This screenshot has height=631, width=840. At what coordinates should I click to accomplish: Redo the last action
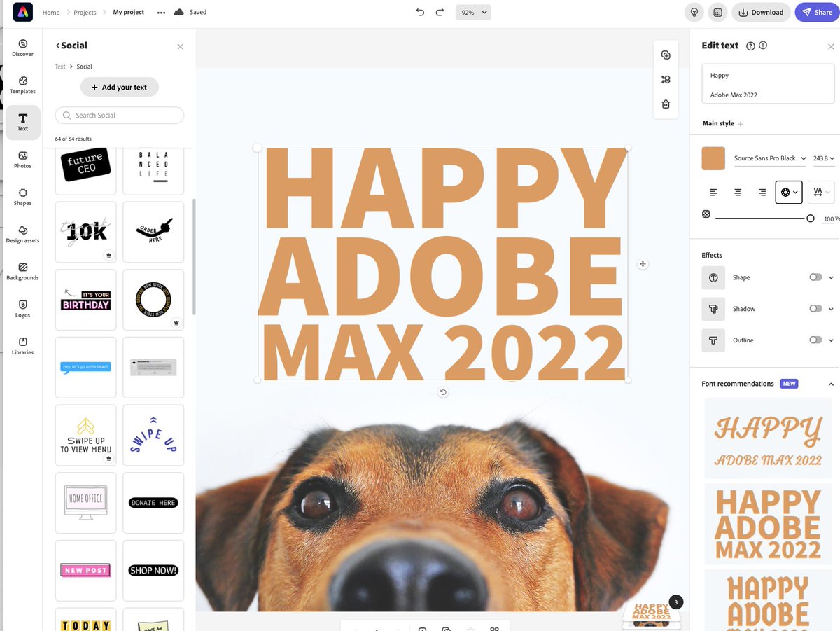click(x=440, y=12)
